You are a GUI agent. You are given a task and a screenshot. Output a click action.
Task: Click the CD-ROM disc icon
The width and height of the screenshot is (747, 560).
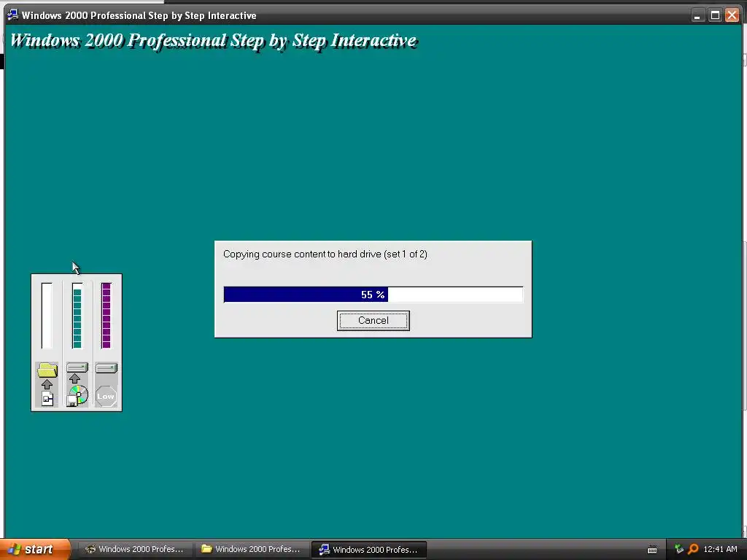click(x=77, y=396)
